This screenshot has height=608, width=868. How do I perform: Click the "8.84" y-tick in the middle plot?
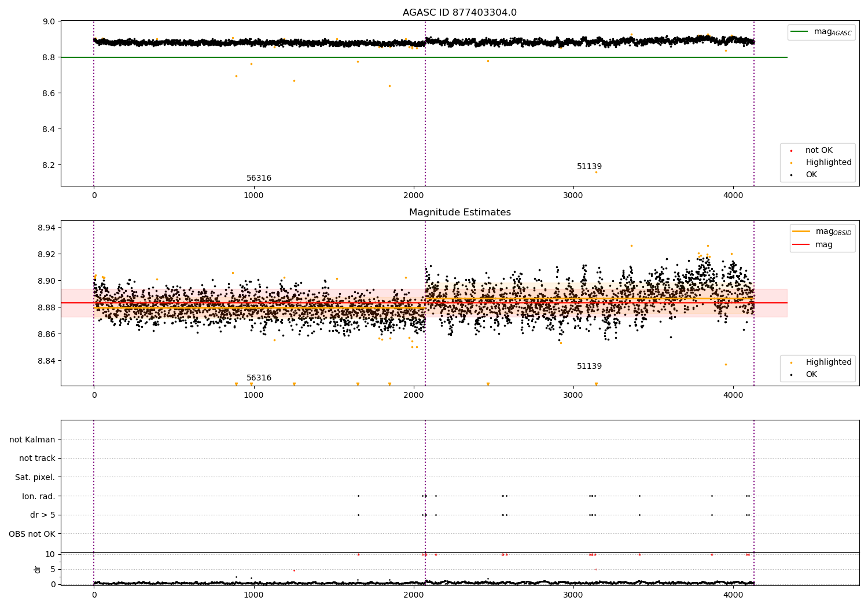click(x=46, y=361)
